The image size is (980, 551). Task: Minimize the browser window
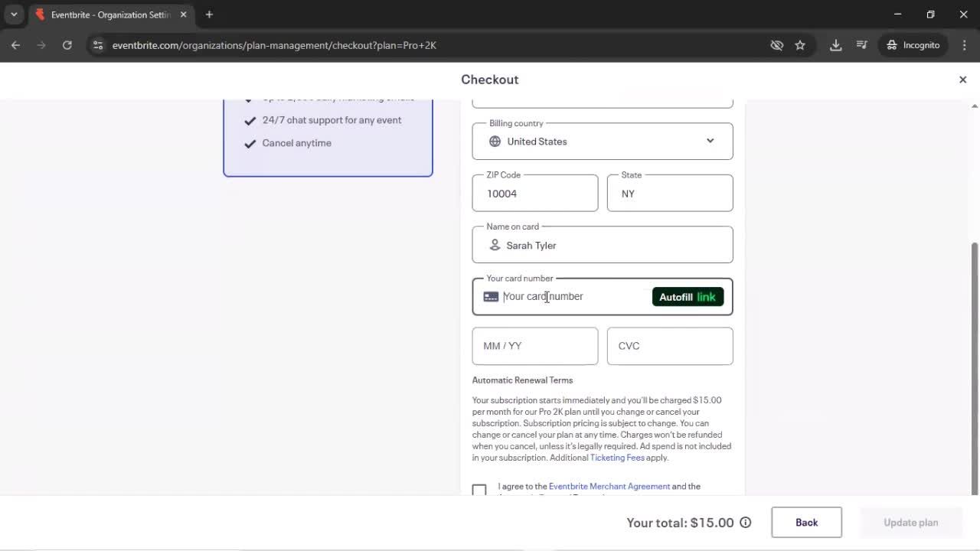click(x=897, y=15)
